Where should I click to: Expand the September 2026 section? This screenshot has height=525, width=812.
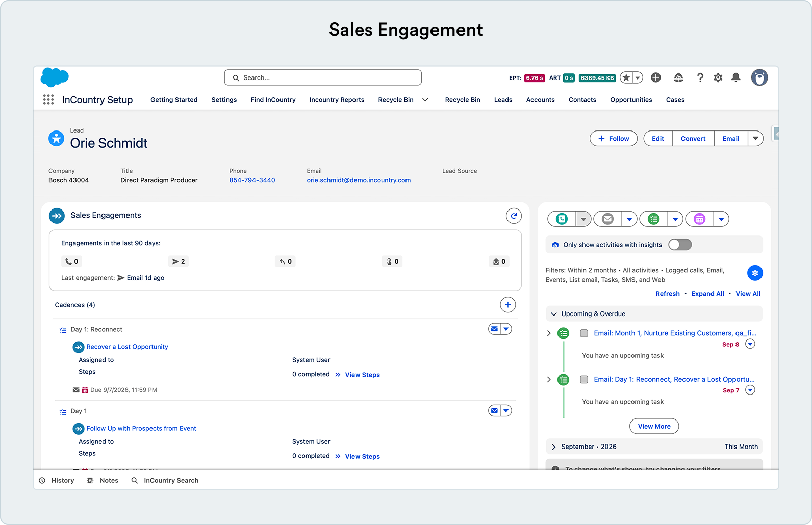(x=554, y=447)
